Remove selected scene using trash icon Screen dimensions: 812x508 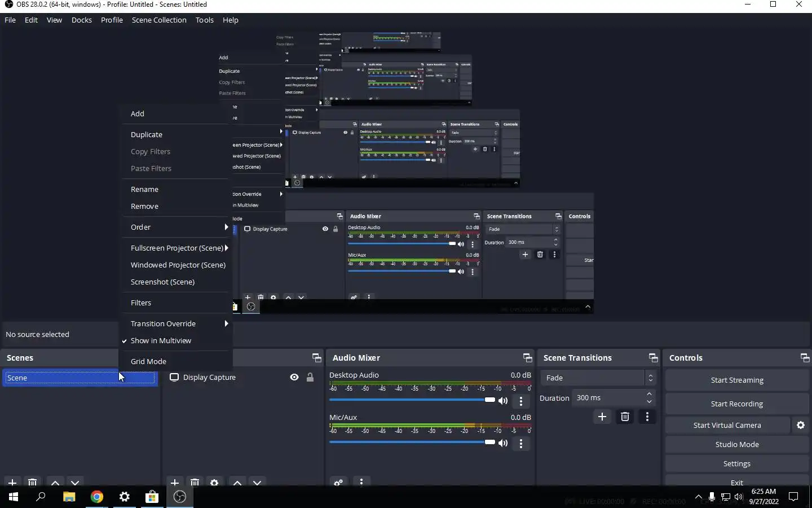pyautogui.click(x=33, y=483)
